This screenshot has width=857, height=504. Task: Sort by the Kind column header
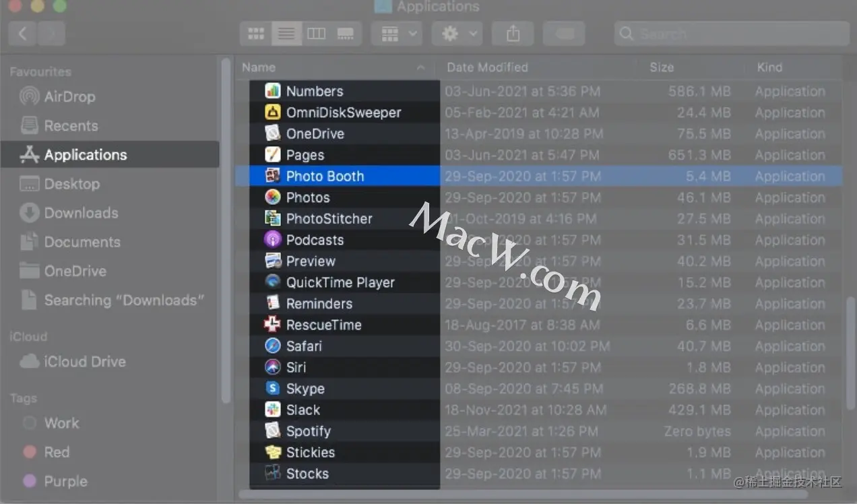coord(769,67)
